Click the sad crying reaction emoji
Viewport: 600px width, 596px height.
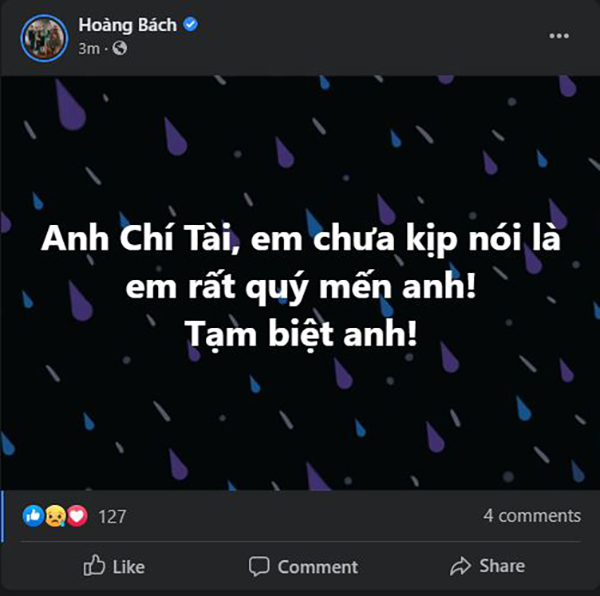(55, 516)
